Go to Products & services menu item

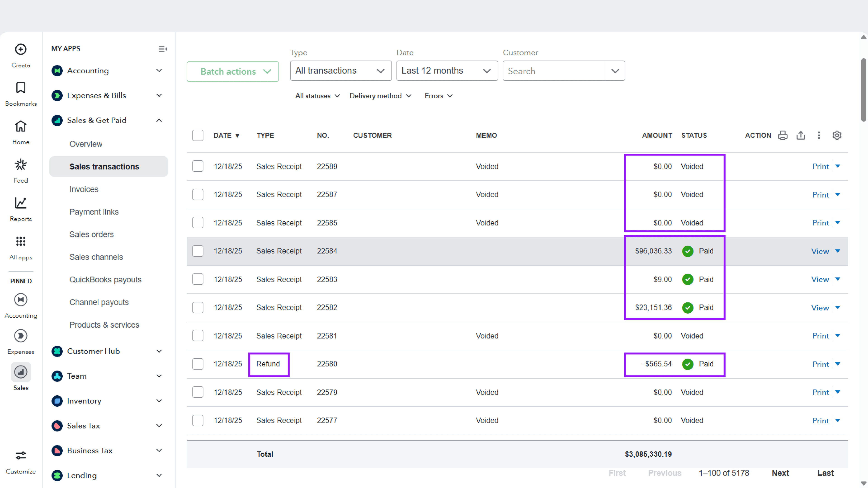click(x=104, y=325)
